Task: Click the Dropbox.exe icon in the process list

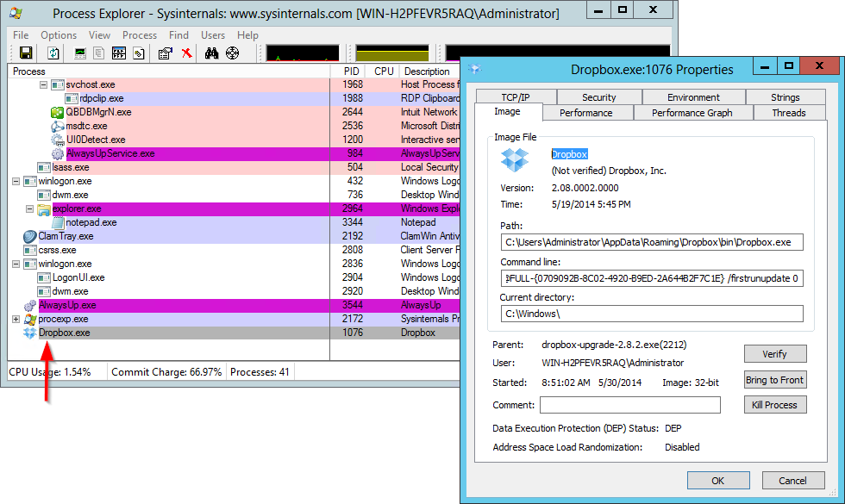Action: pyautogui.click(x=30, y=333)
